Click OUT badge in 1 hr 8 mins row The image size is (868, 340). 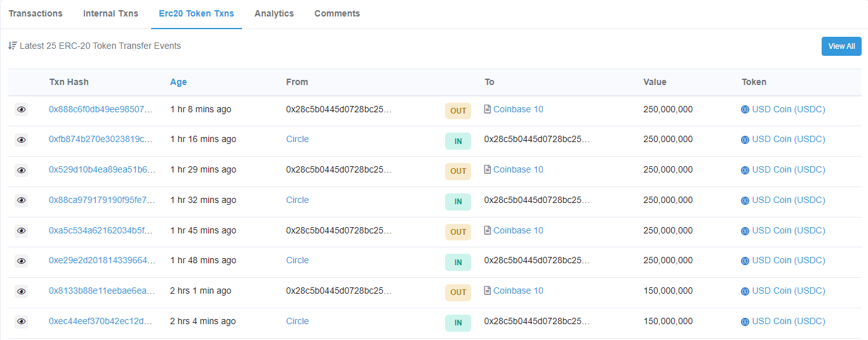tap(458, 110)
